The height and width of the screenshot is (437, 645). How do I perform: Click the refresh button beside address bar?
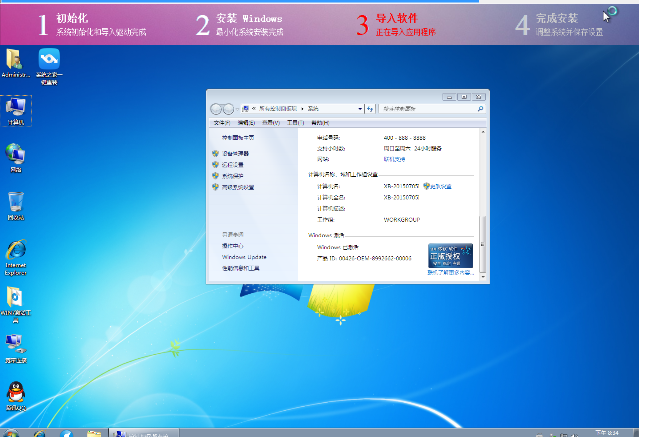pos(371,108)
